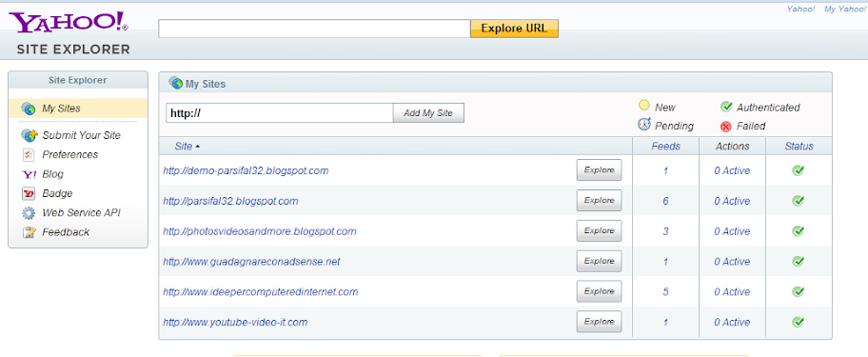Click status checkmark for parsifal32.blogspot.com row
Screen dimensions: 868x357
(x=799, y=200)
